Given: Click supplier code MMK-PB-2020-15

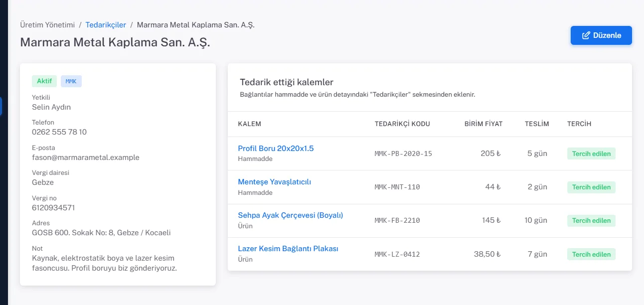Looking at the screenshot, I should click(403, 153).
